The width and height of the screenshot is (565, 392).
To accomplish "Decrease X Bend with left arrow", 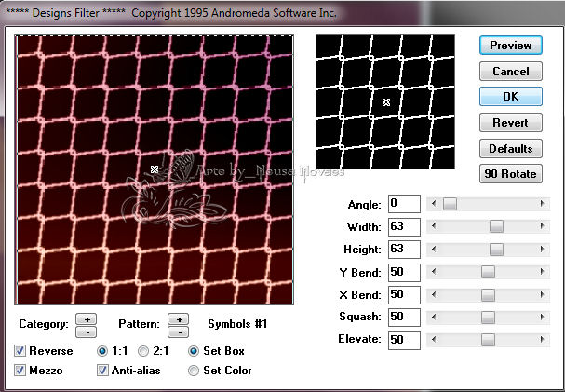I will pos(434,295).
